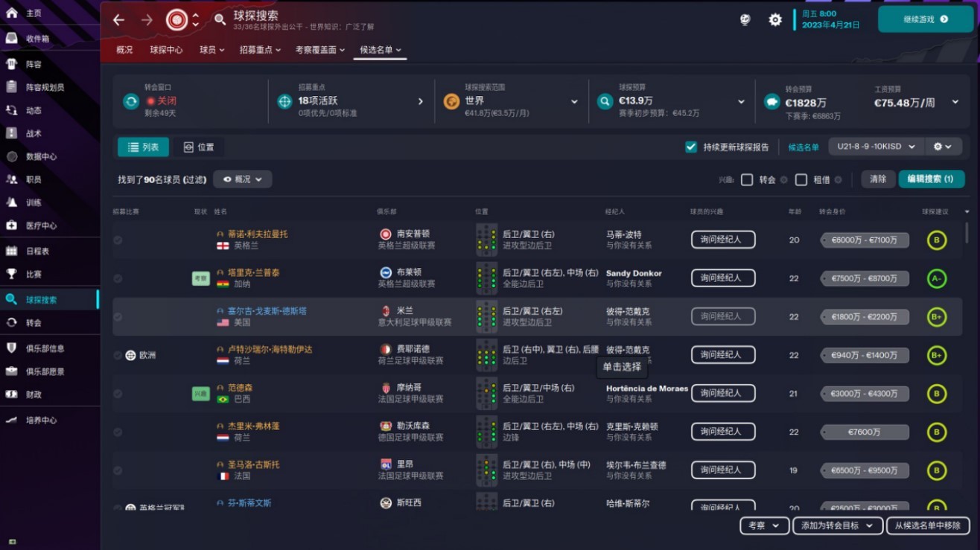
Task: Select row checkbox for 塞尔吉·戈麦斯·德斯塔
Action: tap(118, 316)
